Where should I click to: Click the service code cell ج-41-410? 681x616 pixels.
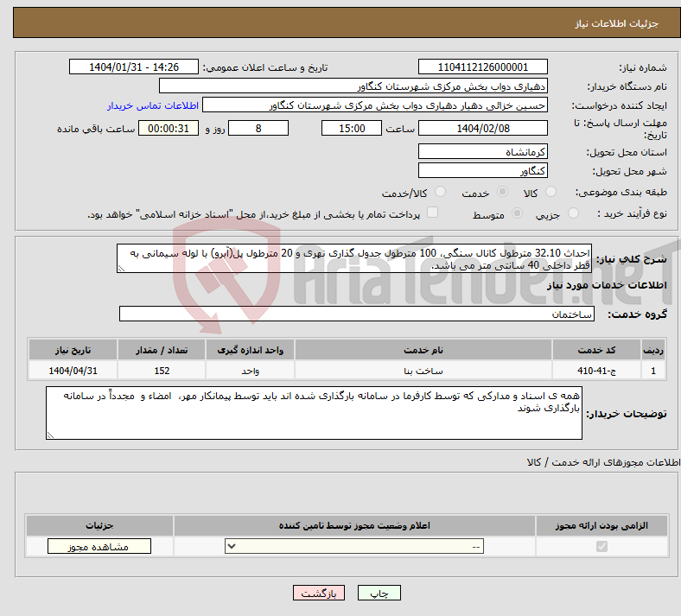[x=597, y=371]
